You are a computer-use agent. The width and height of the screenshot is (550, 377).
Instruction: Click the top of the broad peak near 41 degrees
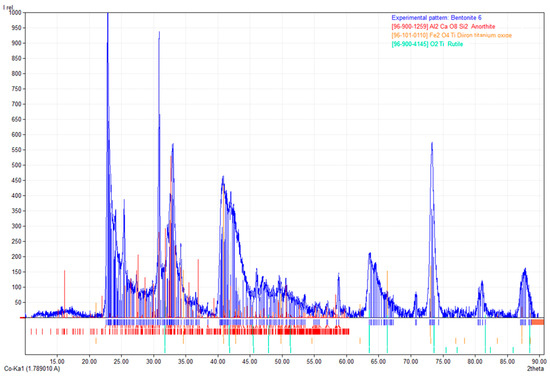(223, 177)
